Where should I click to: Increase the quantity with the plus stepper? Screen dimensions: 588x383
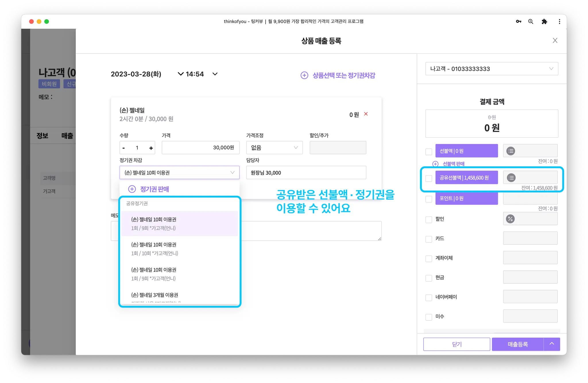point(151,148)
